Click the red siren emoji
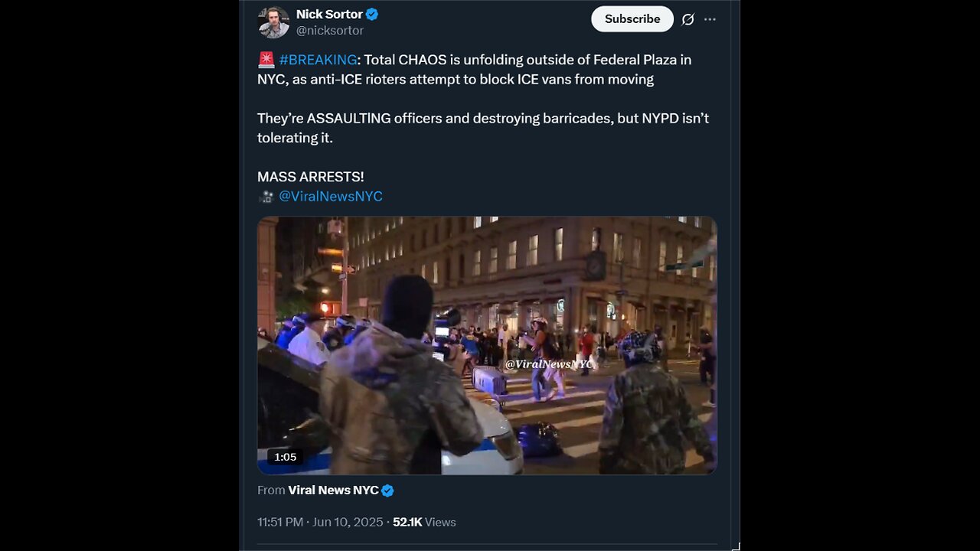Image resolution: width=980 pixels, height=551 pixels. [x=266, y=60]
